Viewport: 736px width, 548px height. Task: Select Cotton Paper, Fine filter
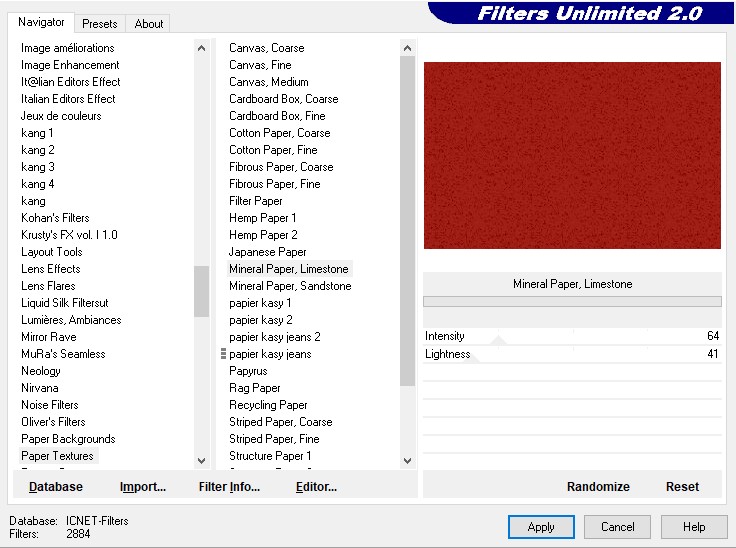point(273,150)
